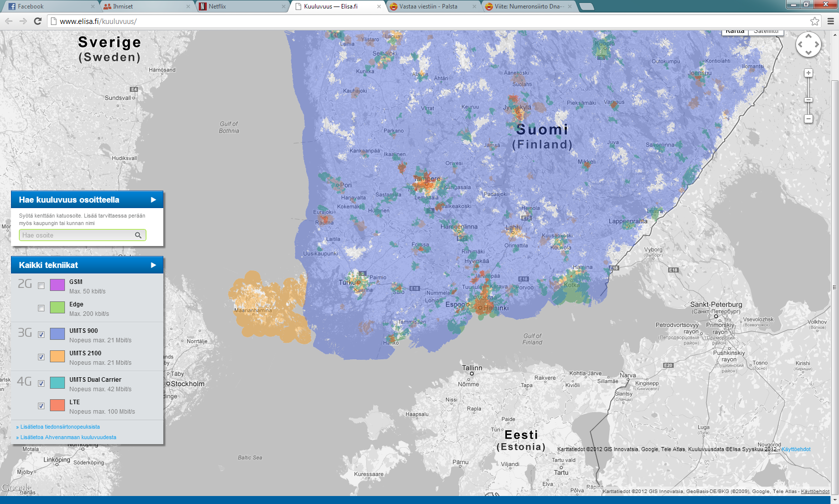This screenshot has width=839, height=504.
Task: Pan the map right with arrow control
Action: 817,44
